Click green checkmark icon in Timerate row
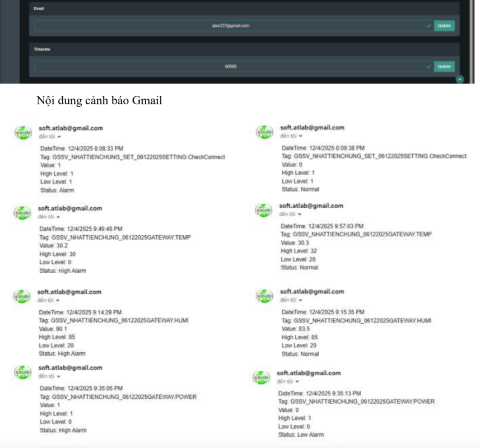Image resolution: width=480 pixels, height=448 pixels. [428, 66]
